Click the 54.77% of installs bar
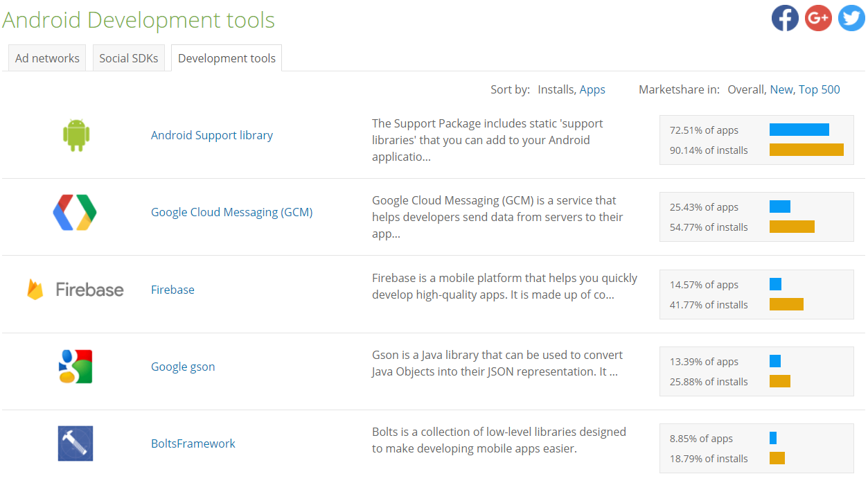 (792, 227)
